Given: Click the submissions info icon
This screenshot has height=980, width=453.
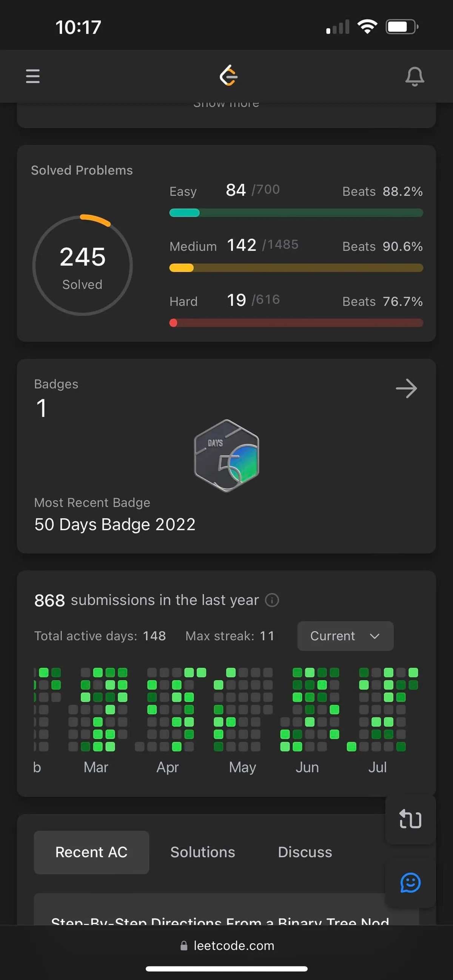Looking at the screenshot, I should coord(272,600).
